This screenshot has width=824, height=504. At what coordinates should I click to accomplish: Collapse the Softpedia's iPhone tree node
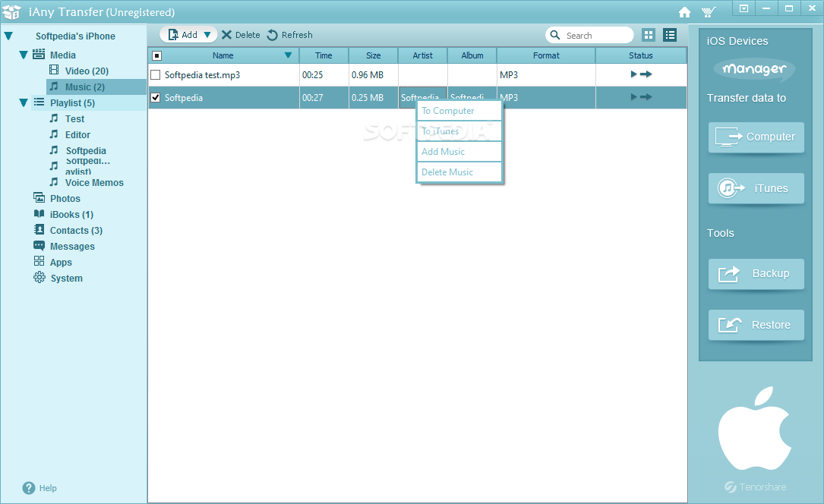(x=9, y=36)
